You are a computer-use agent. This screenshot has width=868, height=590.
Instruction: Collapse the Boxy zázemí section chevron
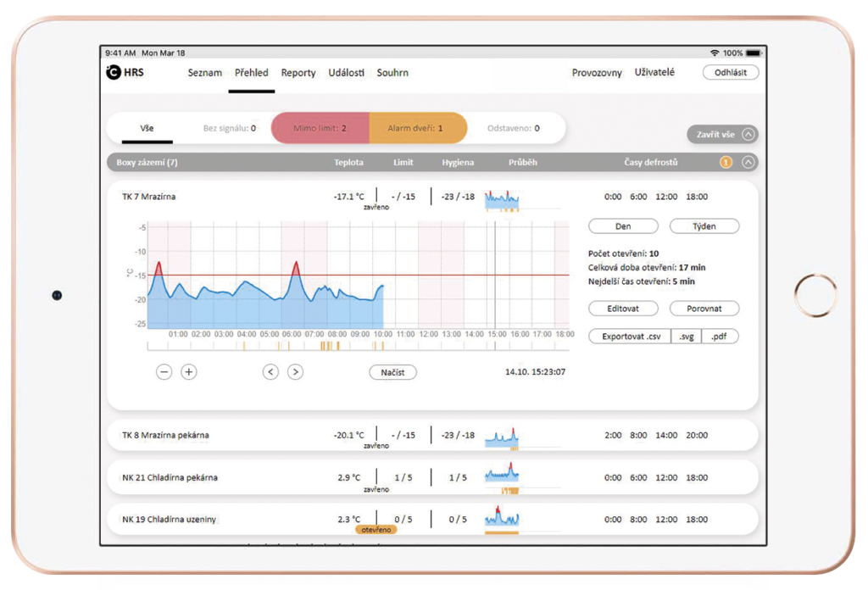click(748, 162)
